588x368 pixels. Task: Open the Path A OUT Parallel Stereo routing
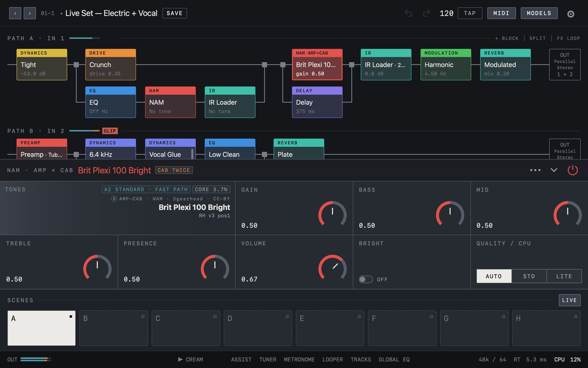click(x=565, y=64)
